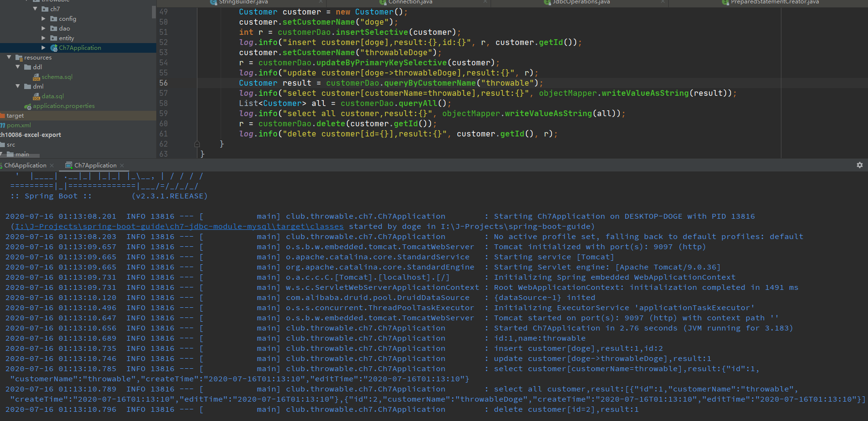Click the project tree horizontal scrollbar thumb
The height and width of the screenshot is (421, 868).
coord(20,156)
